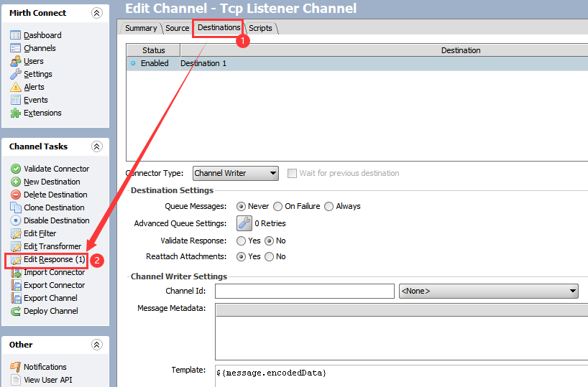Click the New Destination task link

[x=52, y=182]
